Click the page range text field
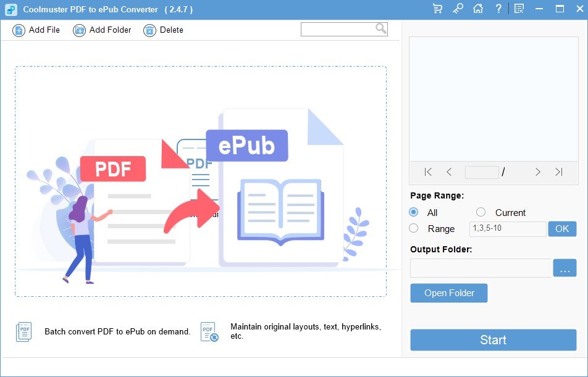The image size is (588, 377). click(x=508, y=229)
